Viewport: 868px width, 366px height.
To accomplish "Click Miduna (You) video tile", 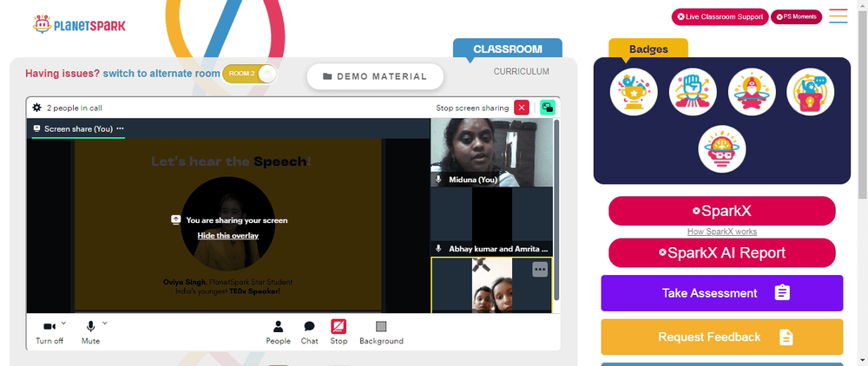I will (491, 152).
